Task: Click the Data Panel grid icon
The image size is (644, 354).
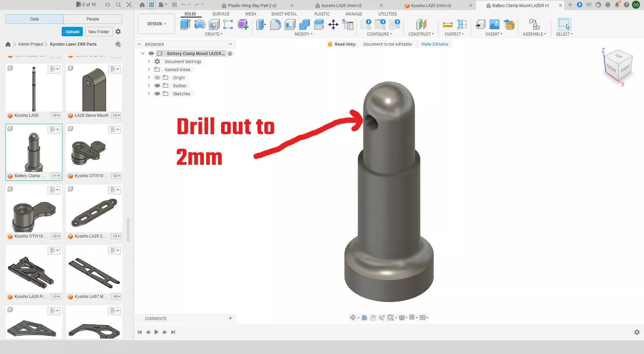Action: [152, 5]
